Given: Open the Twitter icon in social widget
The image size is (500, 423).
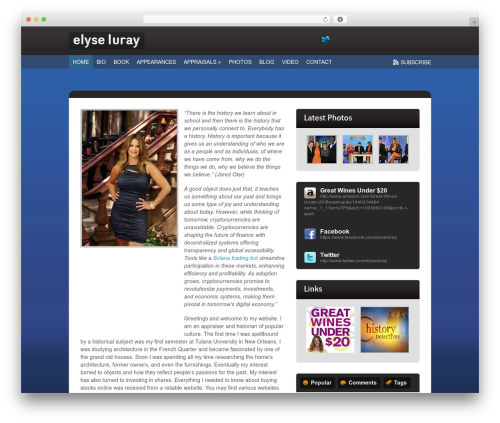Looking at the screenshot, I should click(310, 257).
